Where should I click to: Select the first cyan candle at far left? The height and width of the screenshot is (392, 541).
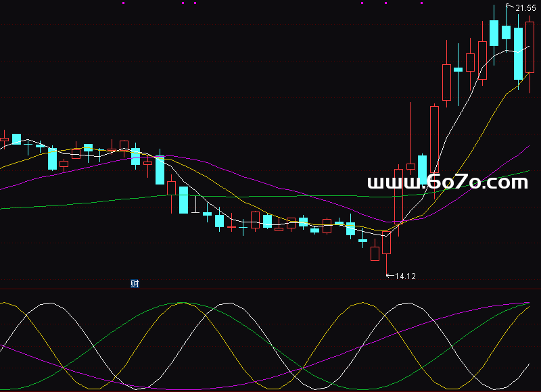[x=16, y=139]
